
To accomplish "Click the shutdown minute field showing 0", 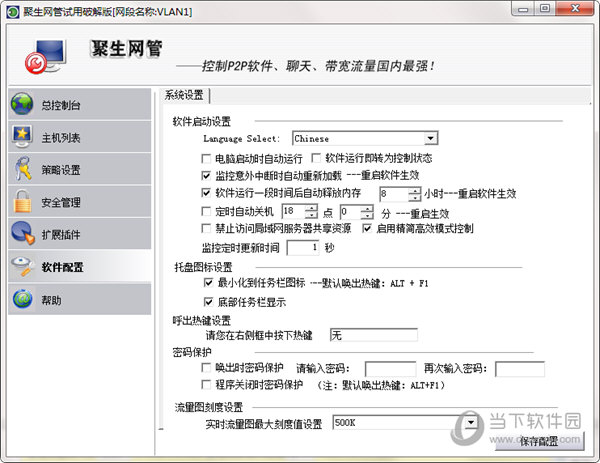I will [x=351, y=212].
